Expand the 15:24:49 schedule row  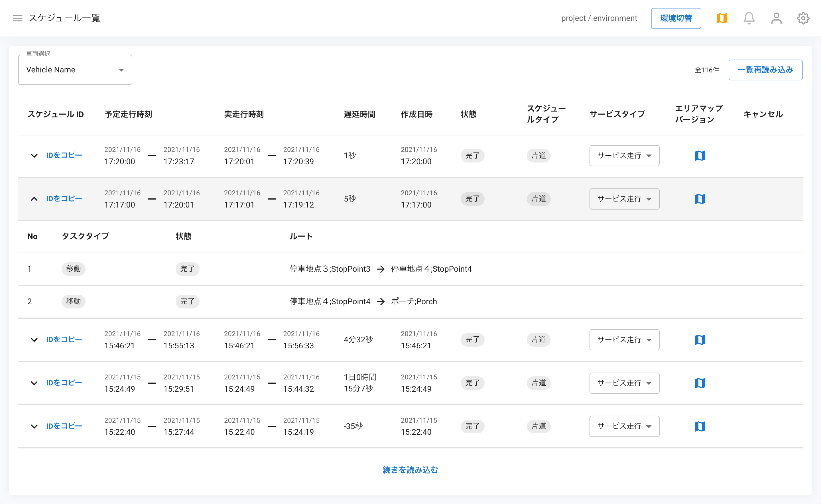click(x=34, y=383)
